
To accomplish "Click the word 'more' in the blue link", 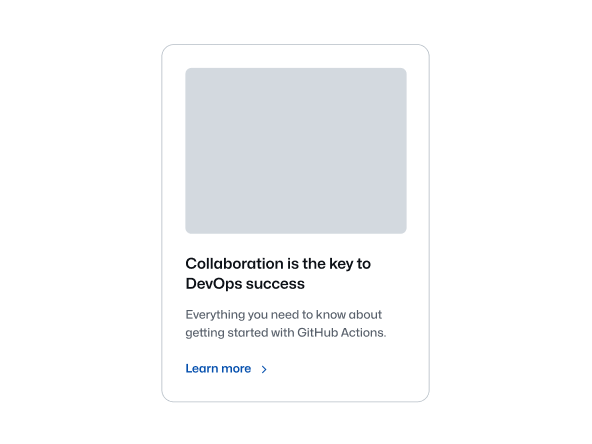I will click(x=236, y=369).
